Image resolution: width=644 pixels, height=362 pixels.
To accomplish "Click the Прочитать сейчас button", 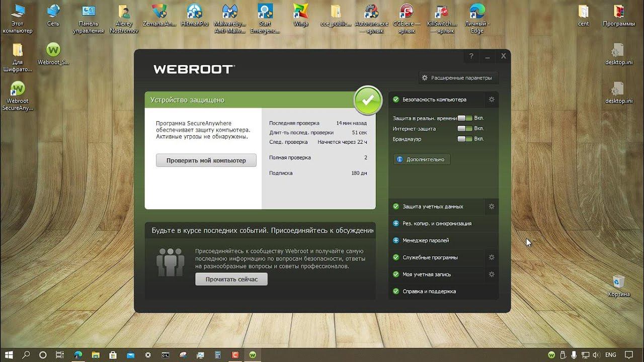I will tap(231, 279).
